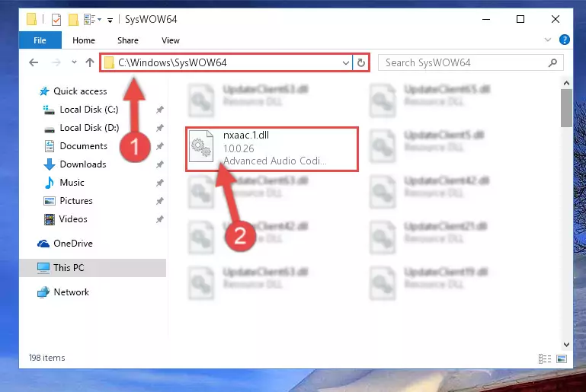Click the Music note icon
This screenshot has height=392, width=586.
49,183
